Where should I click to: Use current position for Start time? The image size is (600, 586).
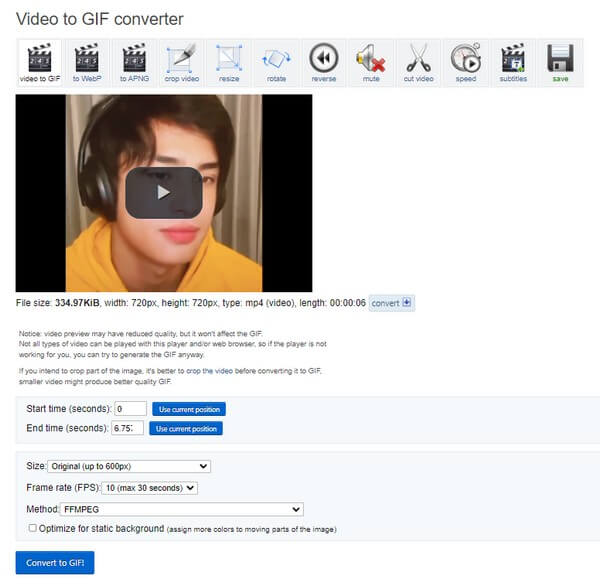(189, 409)
